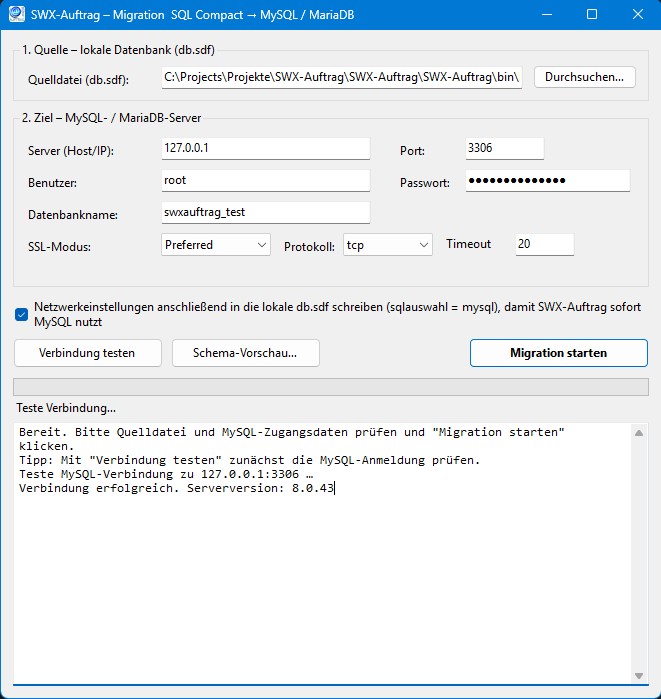Click the migration progress bar
The image size is (661, 699).
(331, 387)
